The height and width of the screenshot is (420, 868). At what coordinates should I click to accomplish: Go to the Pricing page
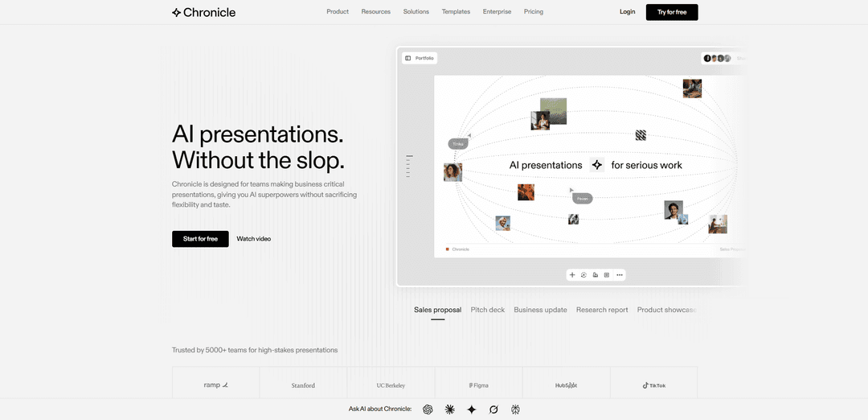click(x=533, y=12)
